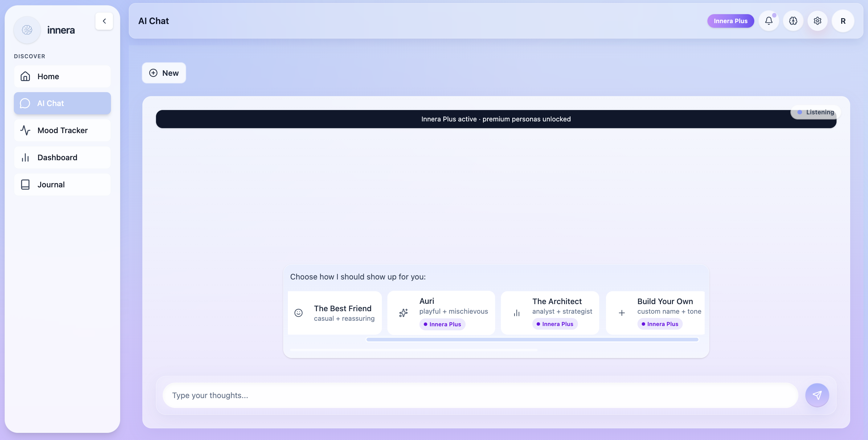Image resolution: width=868 pixels, height=440 pixels.
Task: Open the R profile avatar menu
Action: tap(843, 21)
